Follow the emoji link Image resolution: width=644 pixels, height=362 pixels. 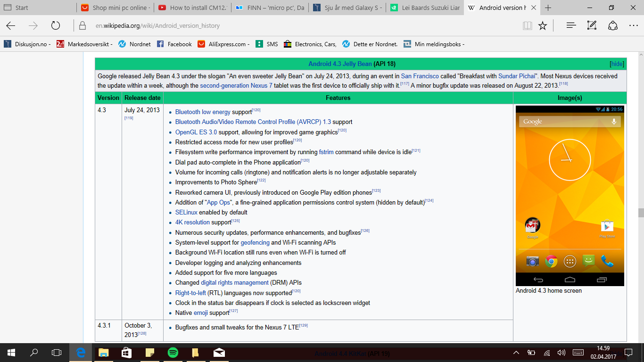(201, 313)
